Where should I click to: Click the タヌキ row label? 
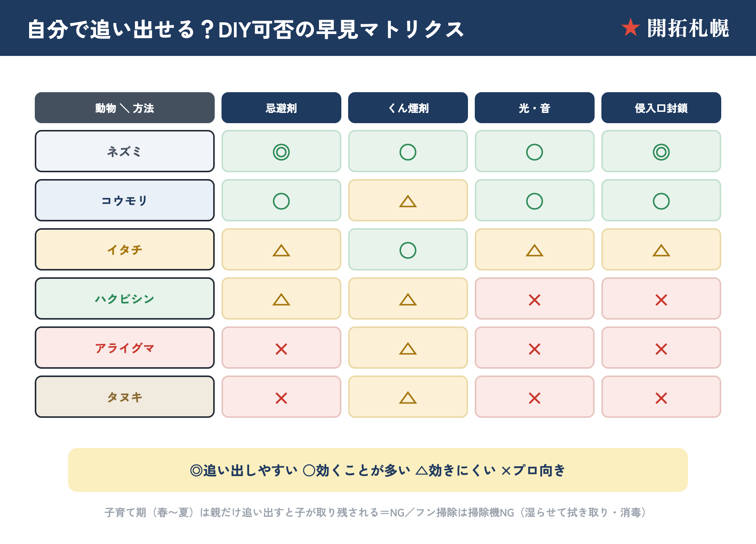[125, 397]
